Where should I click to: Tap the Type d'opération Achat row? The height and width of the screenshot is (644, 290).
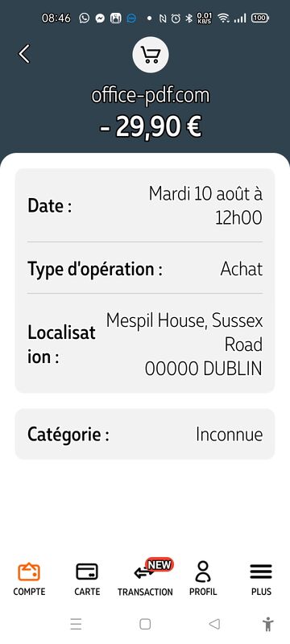(x=144, y=269)
